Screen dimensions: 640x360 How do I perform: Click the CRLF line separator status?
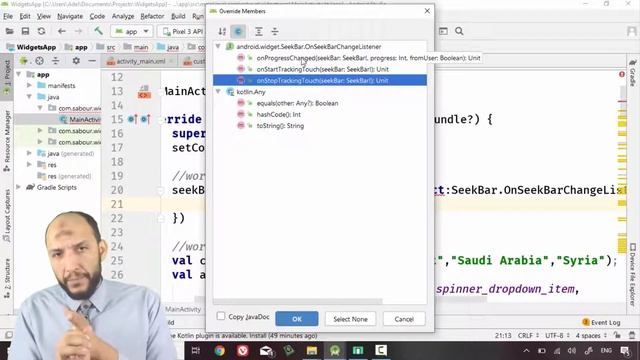tap(528, 336)
